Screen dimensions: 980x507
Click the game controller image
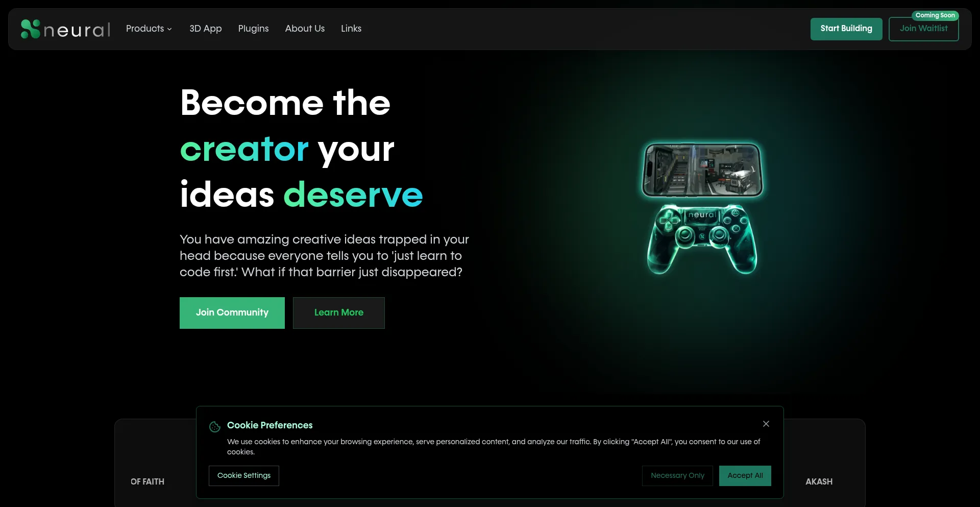click(702, 239)
